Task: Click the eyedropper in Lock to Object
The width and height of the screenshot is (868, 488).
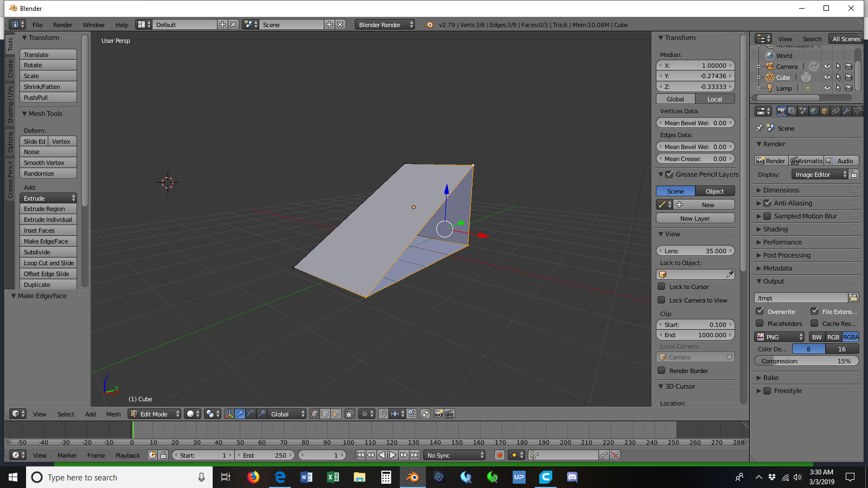Action: 730,274
